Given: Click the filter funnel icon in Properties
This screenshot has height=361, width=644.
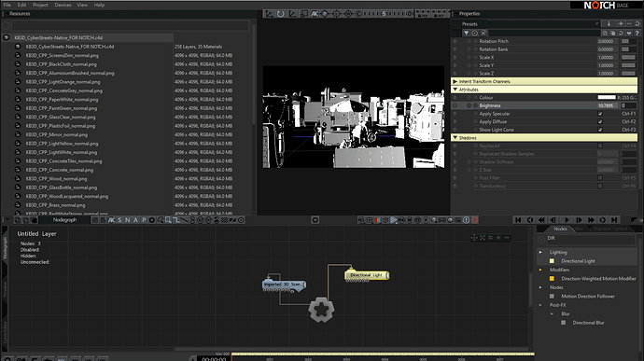Looking at the screenshot, I should [466, 33].
